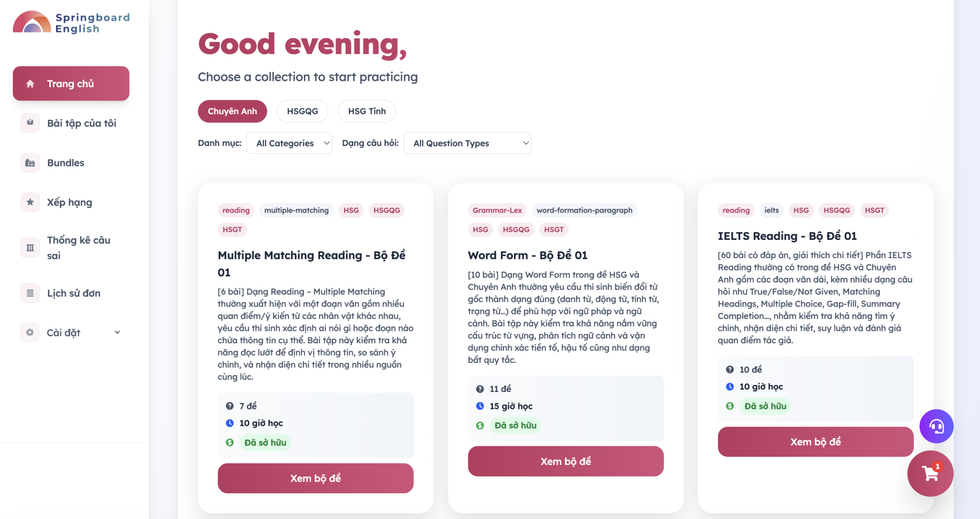
Task: Click the Springboard English logo
Action: pyautogui.click(x=71, y=23)
